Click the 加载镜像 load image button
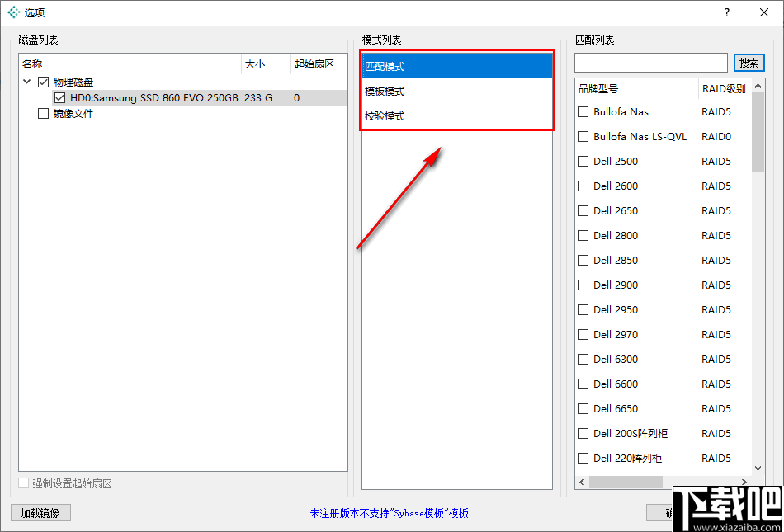The width and height of the screenshot is (784, 532). (40, 512)
